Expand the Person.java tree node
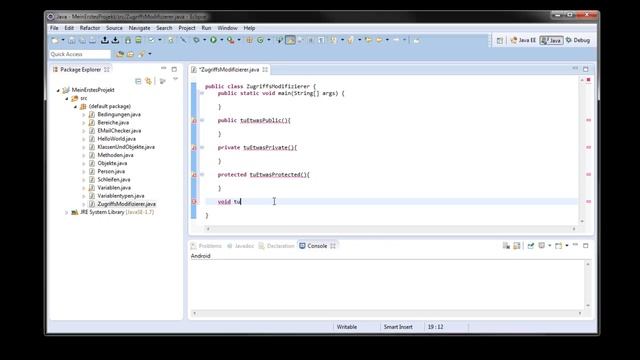Screen dimensions: 640x360 coord(84,172)
